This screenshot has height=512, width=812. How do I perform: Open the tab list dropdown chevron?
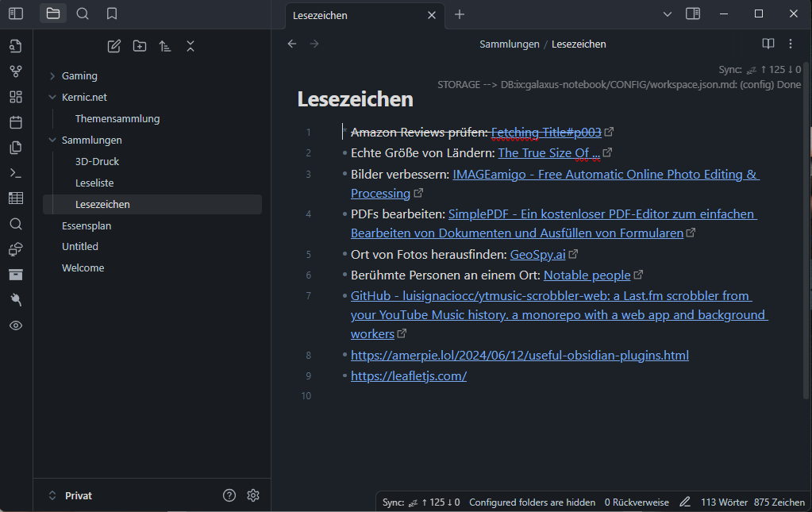(668, 13)
